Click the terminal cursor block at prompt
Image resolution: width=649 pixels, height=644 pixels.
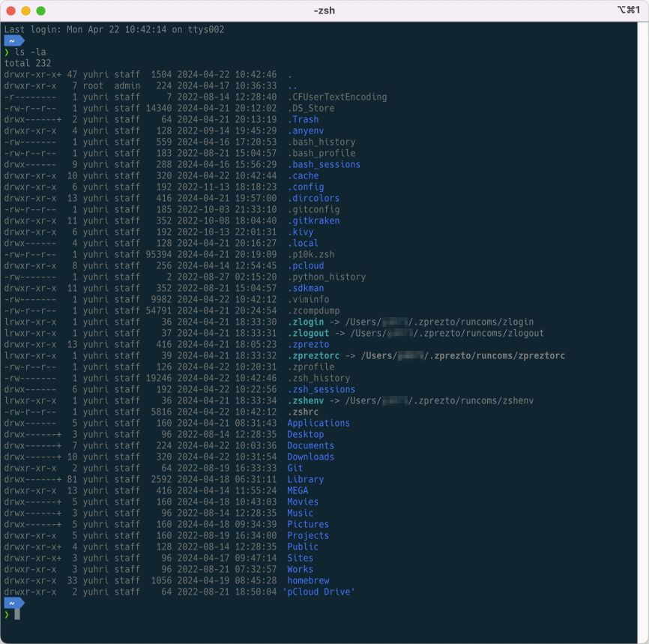tap(17, 614)
